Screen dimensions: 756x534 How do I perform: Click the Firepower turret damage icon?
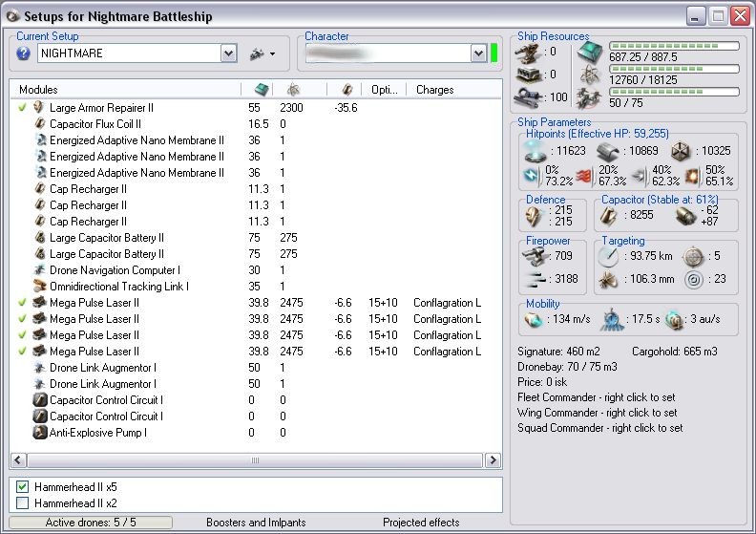point(534,255)
